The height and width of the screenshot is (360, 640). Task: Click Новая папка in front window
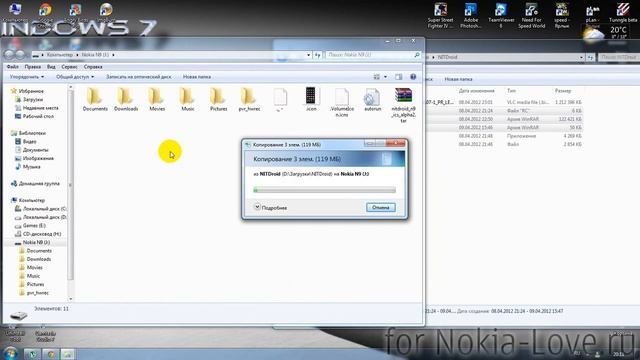pyautogui.click(x=197, y=77)
